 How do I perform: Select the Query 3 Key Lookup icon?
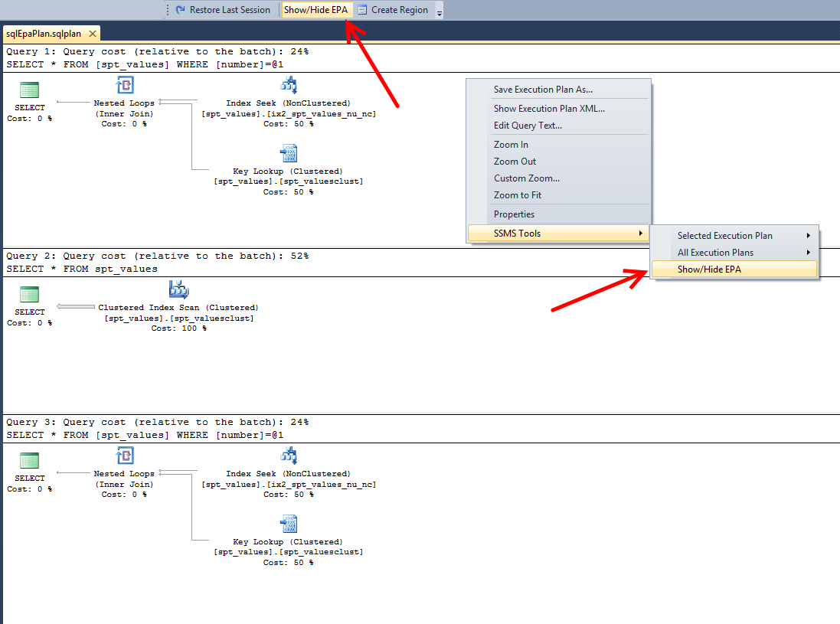click(x=289, y=524)
